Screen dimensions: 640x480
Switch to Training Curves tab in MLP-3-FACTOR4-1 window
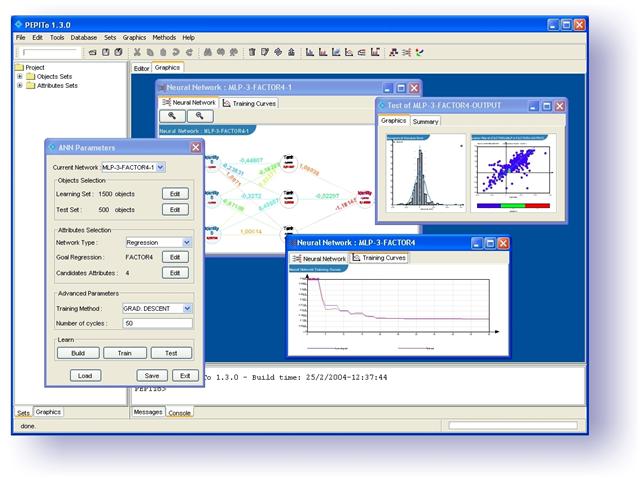click(250, 103)
